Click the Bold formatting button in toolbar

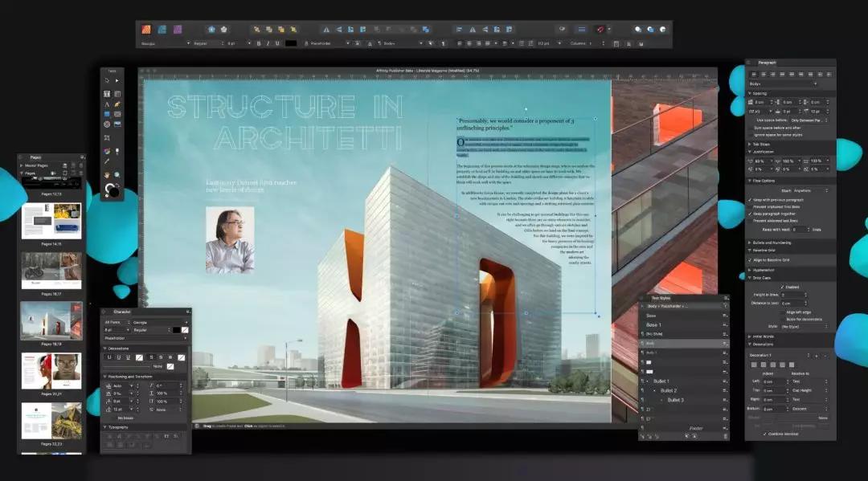pyautogui.click(x=258, y=43)
